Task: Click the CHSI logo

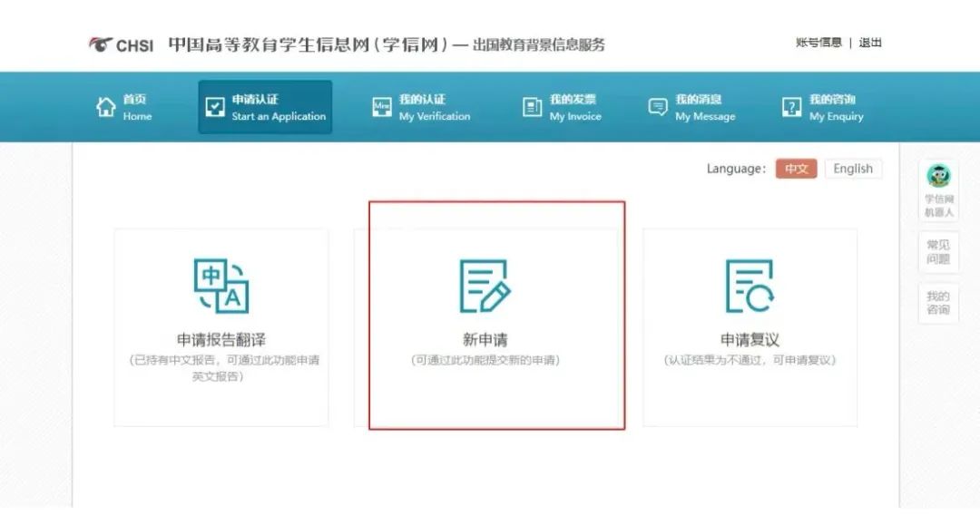Action: [121, 45]
